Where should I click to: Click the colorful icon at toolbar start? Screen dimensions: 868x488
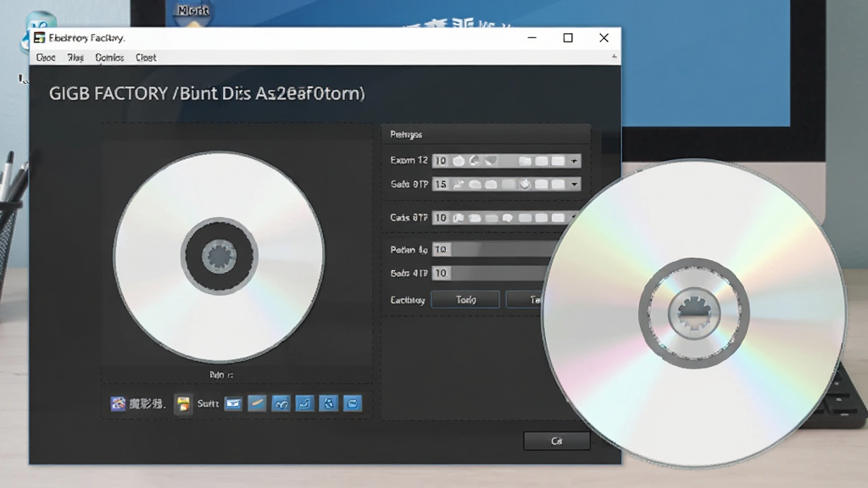pyautogui.click(x=118, y=403)
